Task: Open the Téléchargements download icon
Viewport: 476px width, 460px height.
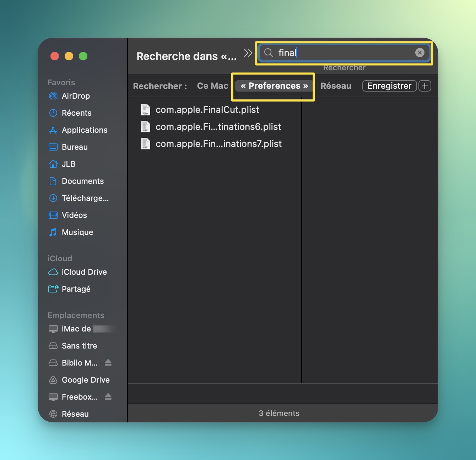Action: (53, 198)
